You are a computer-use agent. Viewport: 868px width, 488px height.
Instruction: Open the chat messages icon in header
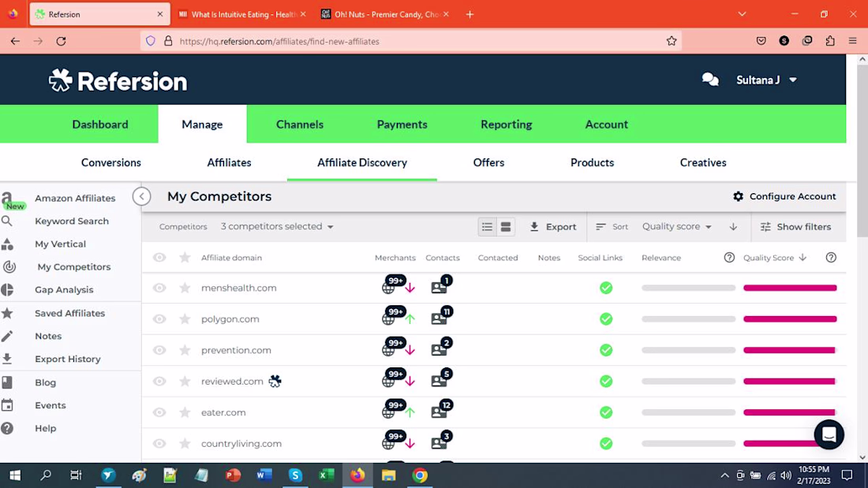click(x=709, y=80)
